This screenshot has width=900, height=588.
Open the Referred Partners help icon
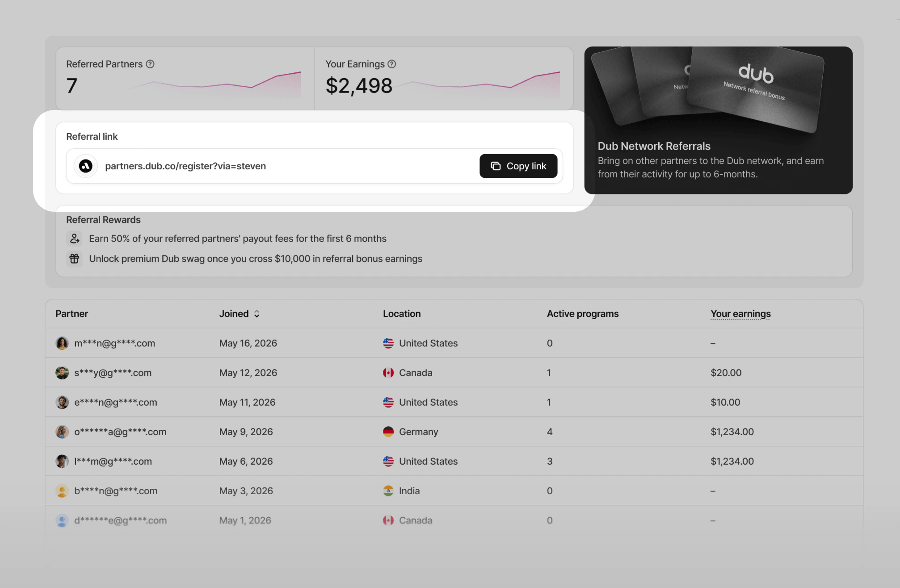(150, 64)
